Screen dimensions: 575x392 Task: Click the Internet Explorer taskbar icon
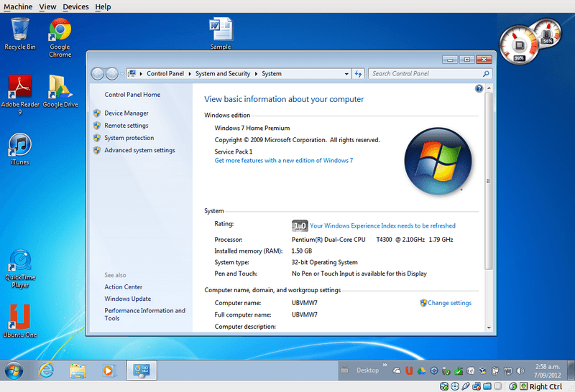pyautogui.click(x=46, y=370)
